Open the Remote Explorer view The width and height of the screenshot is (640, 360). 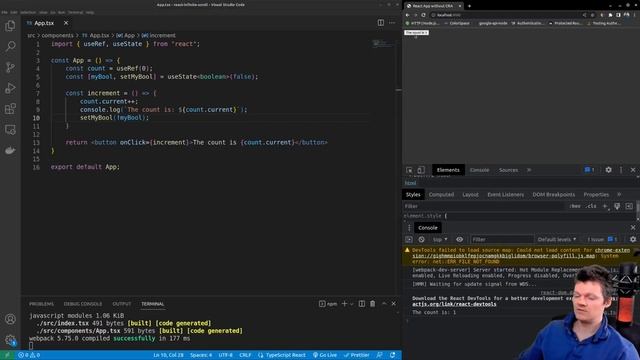10,129
